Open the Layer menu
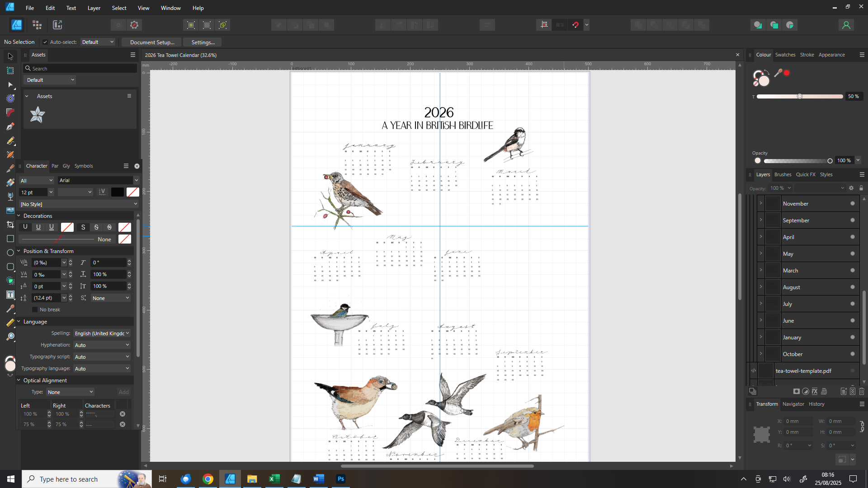868x488 pixels. tap(94, 8)
